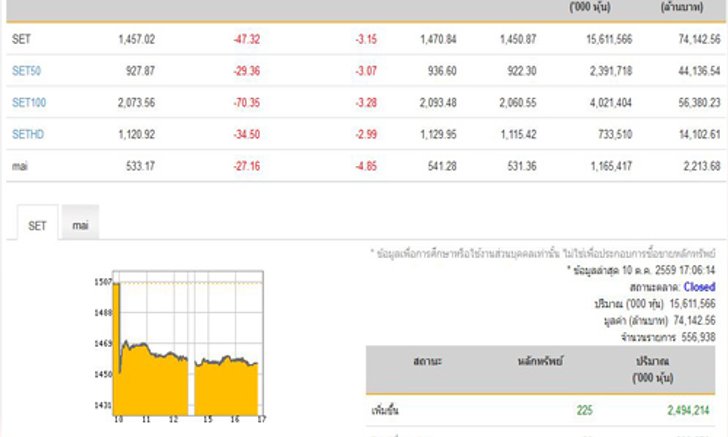The image size is (728, 437).
Task: Select SETHD percent change -2.99
Action: tap(366, 134)
